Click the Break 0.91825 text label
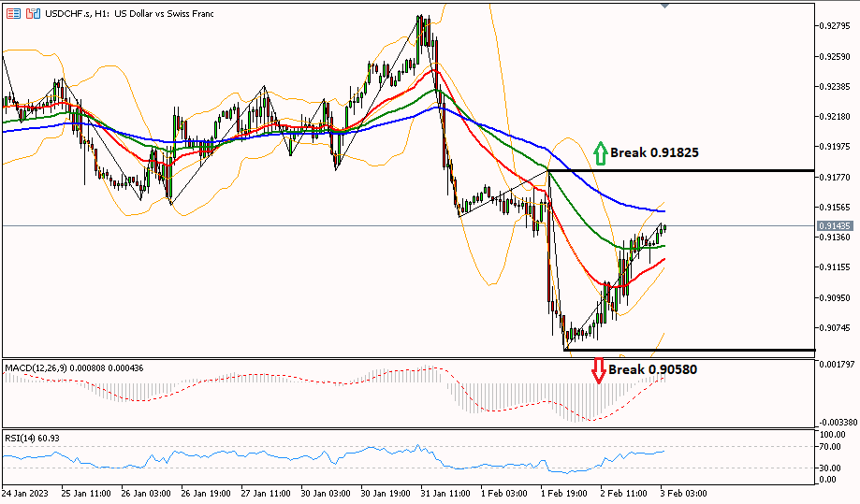Screen dimensions: 860x504 654,152
